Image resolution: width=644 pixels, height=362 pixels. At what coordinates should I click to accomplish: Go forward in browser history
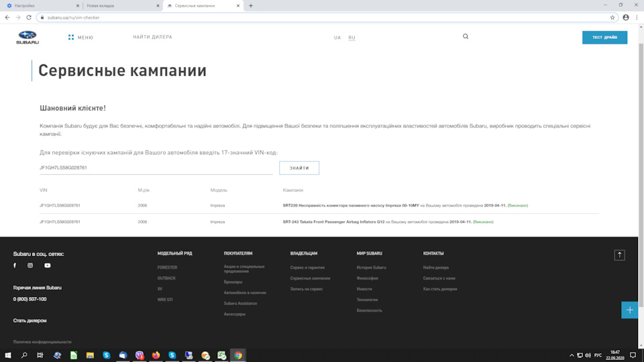click(18, 17)
